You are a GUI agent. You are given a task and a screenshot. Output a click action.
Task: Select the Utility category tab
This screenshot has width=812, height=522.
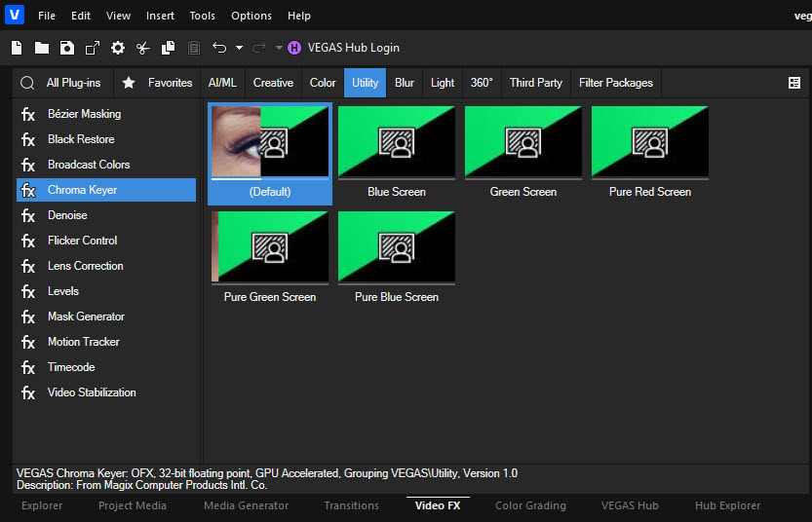366,83
